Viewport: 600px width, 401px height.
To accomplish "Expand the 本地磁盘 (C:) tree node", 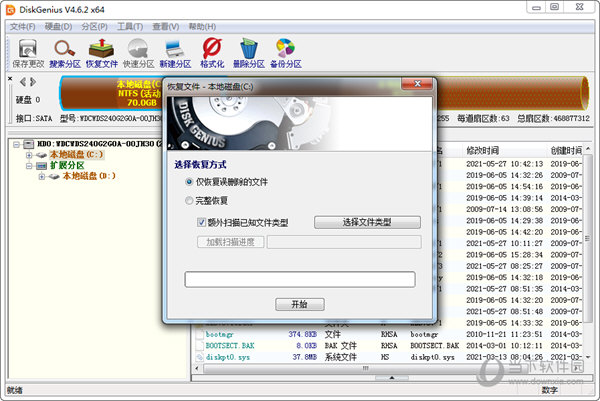I will click(x=29, y=155).
